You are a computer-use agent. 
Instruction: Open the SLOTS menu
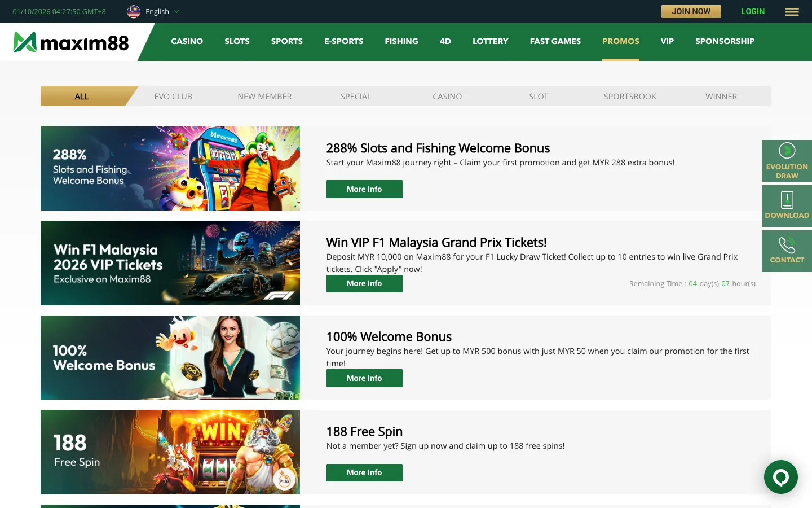point(237,41)
